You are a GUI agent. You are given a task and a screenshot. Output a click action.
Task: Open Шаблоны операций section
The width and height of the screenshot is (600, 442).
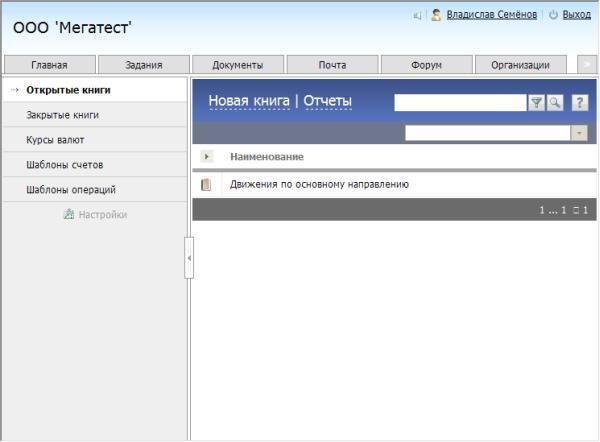click(x=95, y=189)
